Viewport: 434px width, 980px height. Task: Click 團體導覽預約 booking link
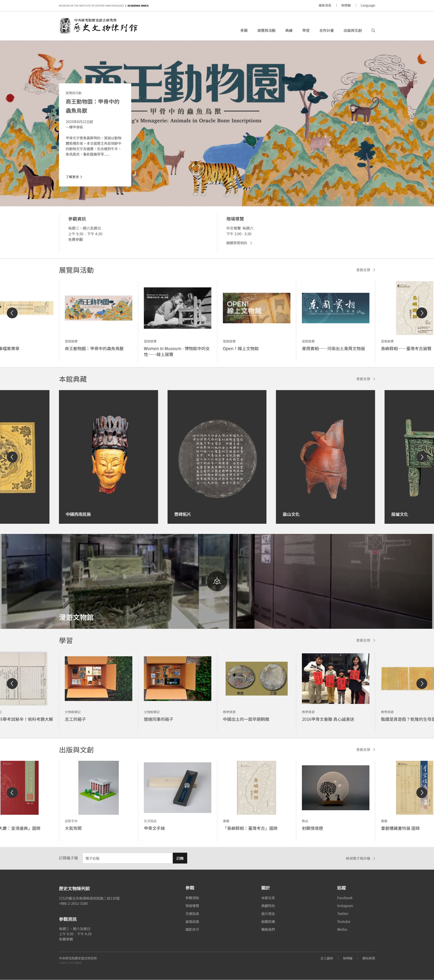(239, 243)
